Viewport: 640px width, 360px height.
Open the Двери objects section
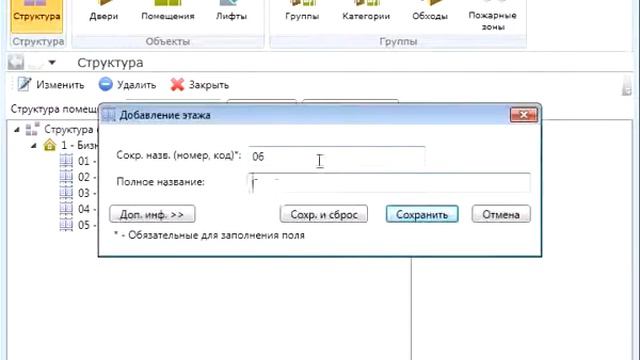point(104,11)
